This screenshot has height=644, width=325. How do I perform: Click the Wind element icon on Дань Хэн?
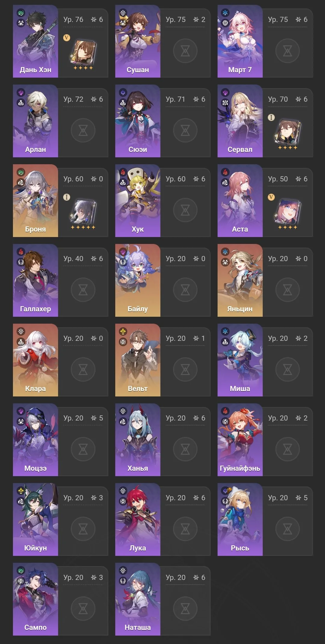coord(21,13)
